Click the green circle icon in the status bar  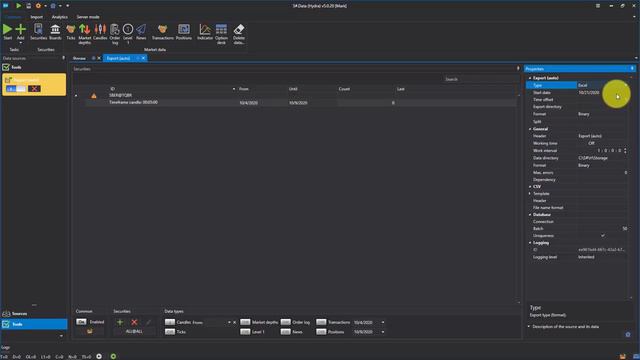pos(113,356)
